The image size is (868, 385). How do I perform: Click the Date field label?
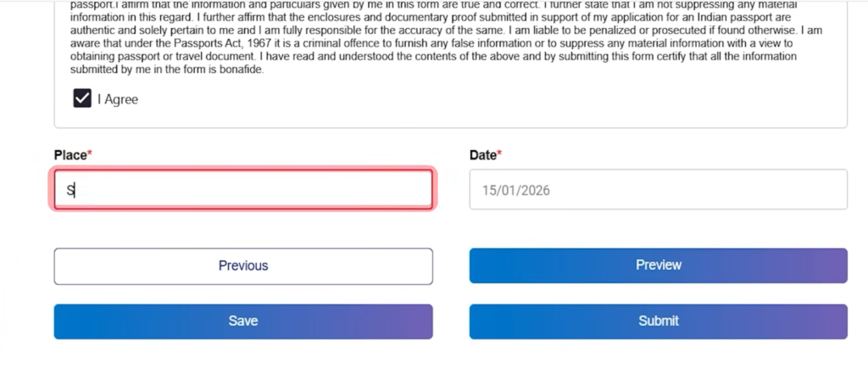click(483, 155)
